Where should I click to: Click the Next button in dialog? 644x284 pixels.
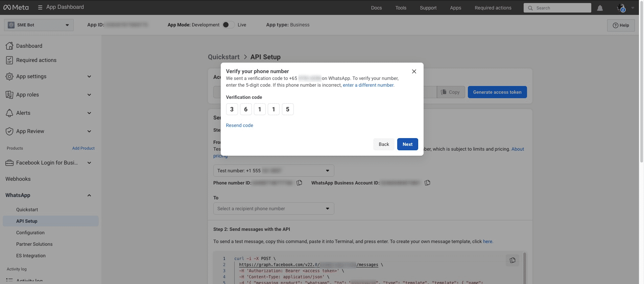pyautogui.click(x=408, y=144)
